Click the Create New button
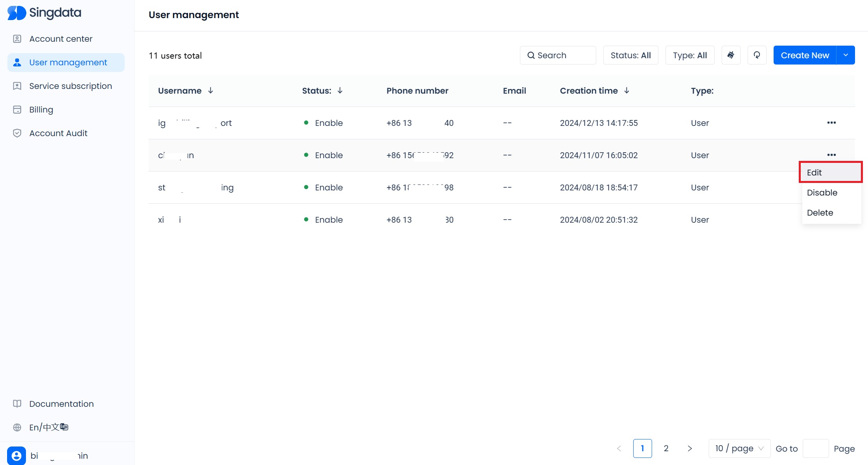The width and height of the screenshot is (868, 465). point(805,55)
